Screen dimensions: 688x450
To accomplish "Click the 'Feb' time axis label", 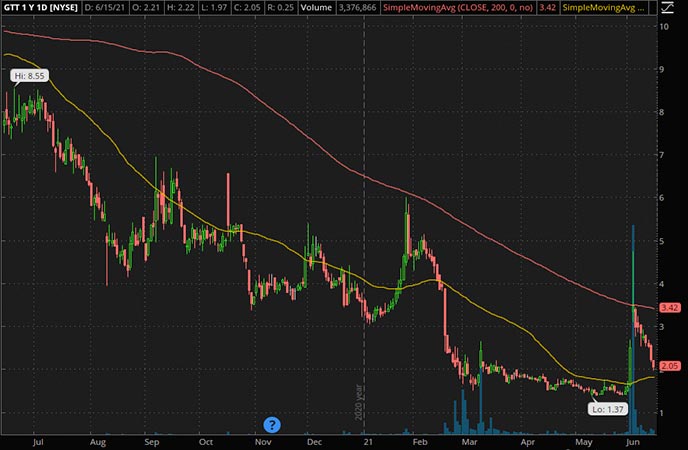I will pos(420,442).
